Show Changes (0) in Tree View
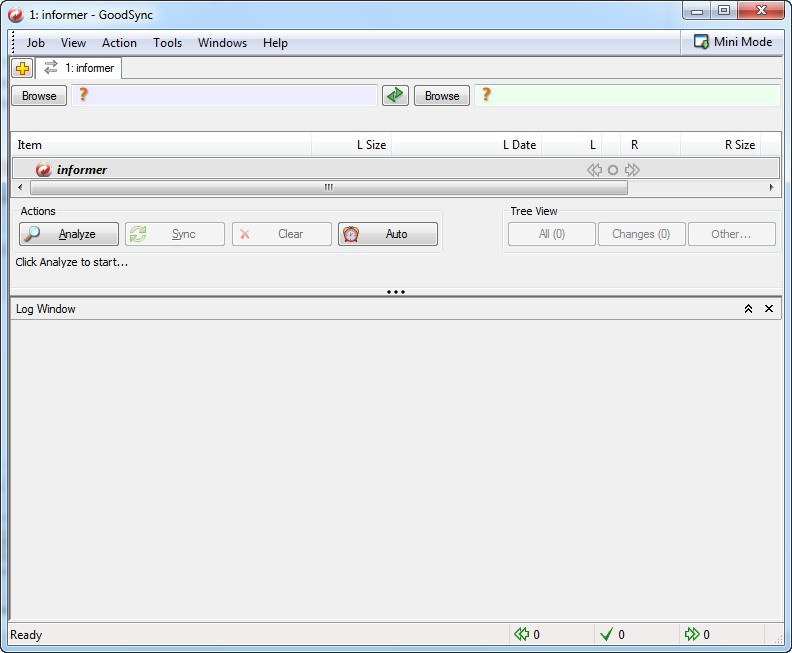This screenshot has width=792, height=653. [641, 234]
